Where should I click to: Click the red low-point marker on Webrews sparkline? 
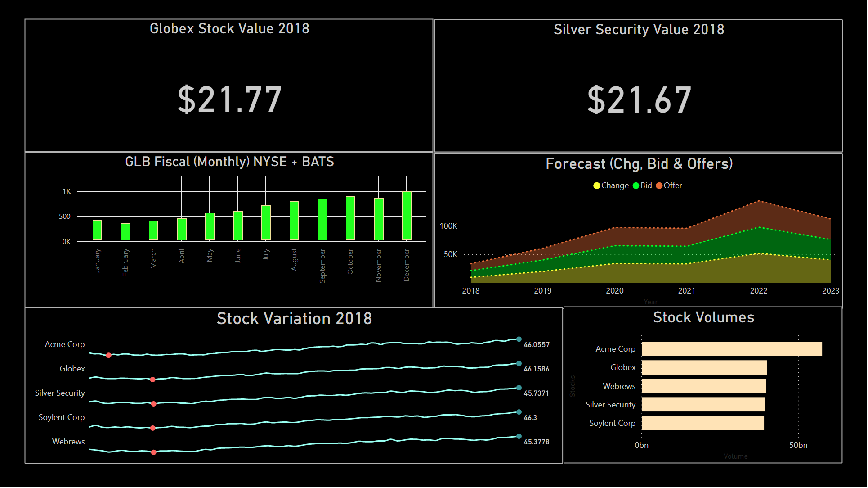[154, 452]
